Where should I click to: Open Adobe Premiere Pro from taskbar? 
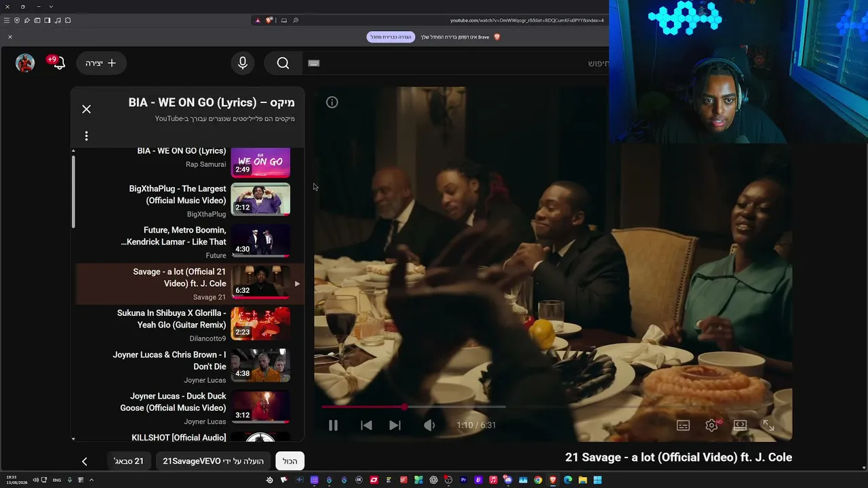click(463, 480)
